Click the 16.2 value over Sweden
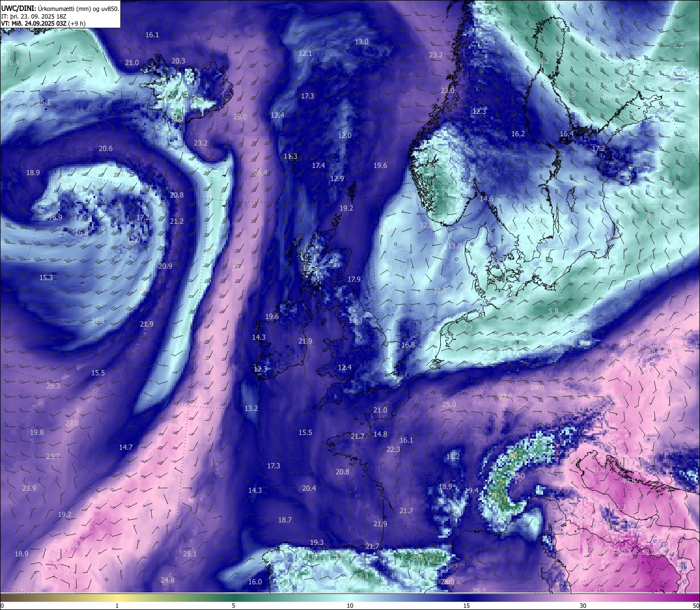 [518, 134]
